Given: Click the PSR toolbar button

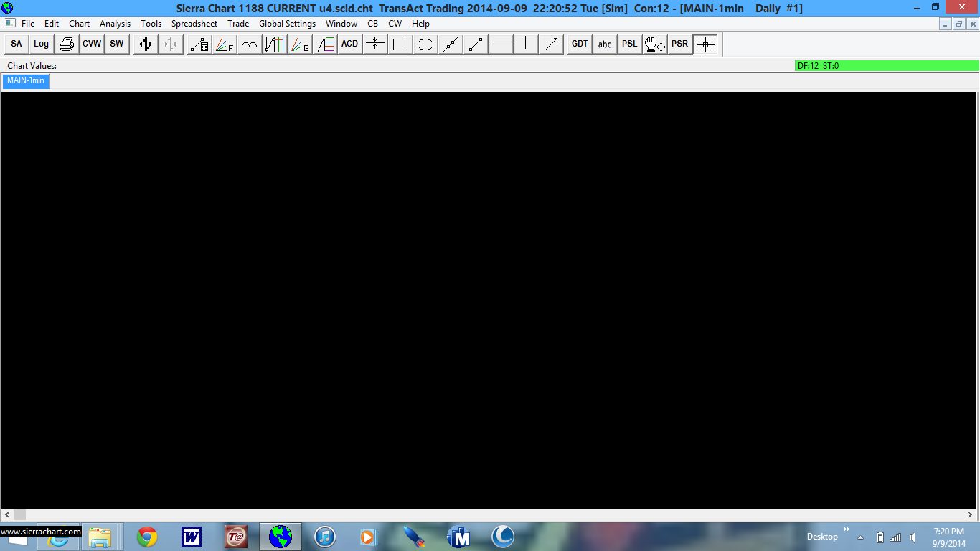Looking at the screenshot, I should click(x=680, y=44).
